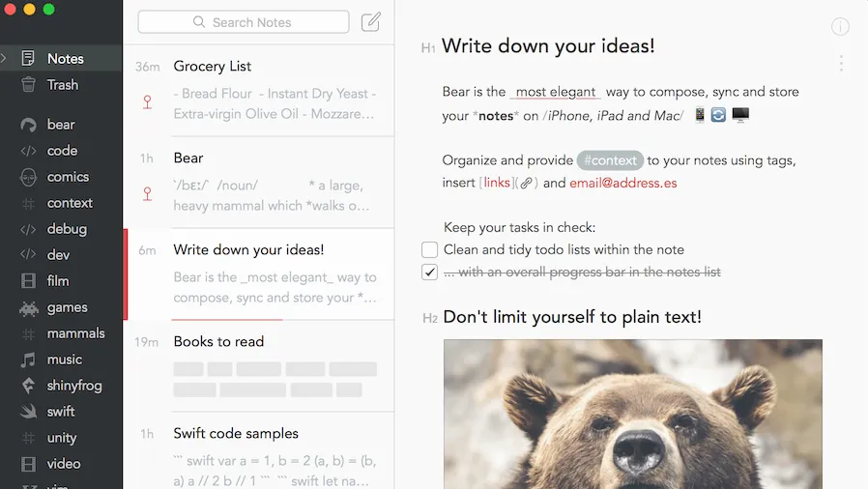The height and width of the screenshot is (489, 868).
Task: Select the swift tag label
Action: click(61, 412)
